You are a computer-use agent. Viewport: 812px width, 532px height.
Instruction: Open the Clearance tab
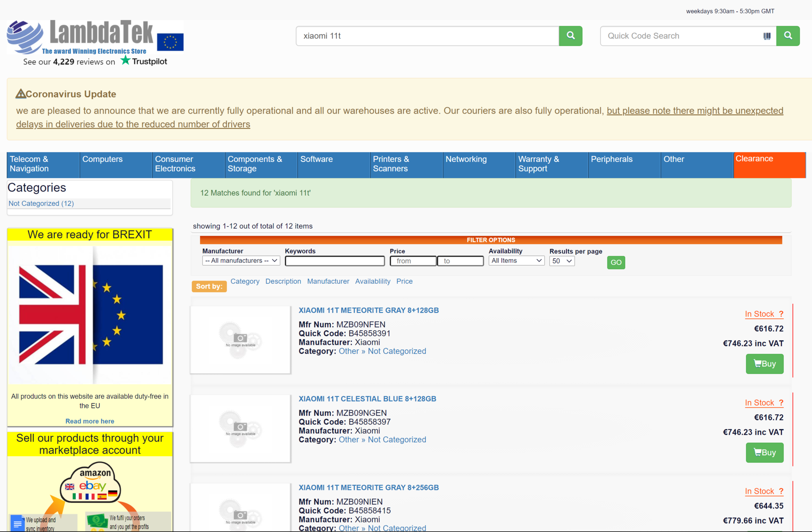[x=769, y=165]
